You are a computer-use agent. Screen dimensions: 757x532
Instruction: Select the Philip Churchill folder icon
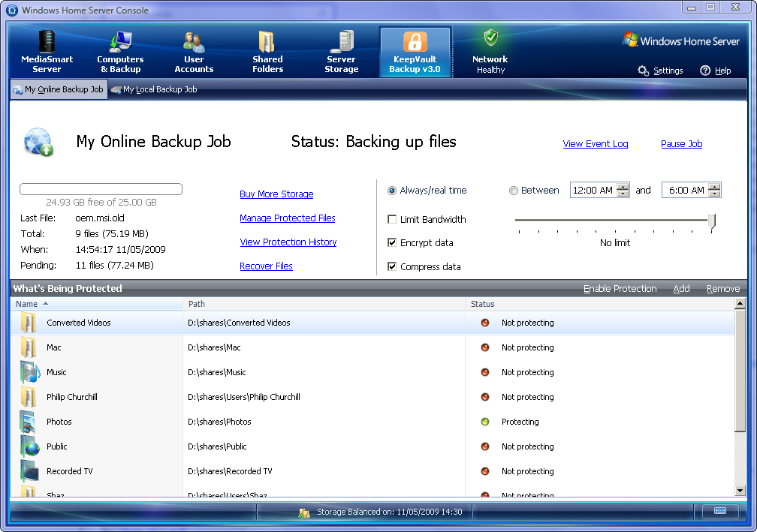pyautogui.click(x=29, y=397)
